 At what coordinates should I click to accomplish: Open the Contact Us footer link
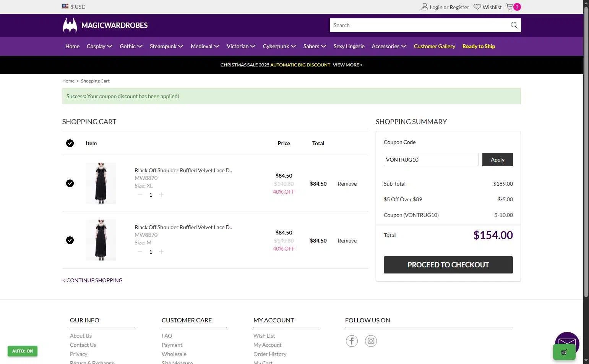pos(83,345)
